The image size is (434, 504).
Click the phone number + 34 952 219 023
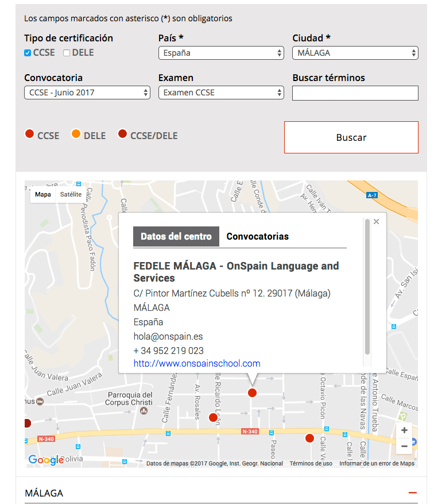point(169,351)
